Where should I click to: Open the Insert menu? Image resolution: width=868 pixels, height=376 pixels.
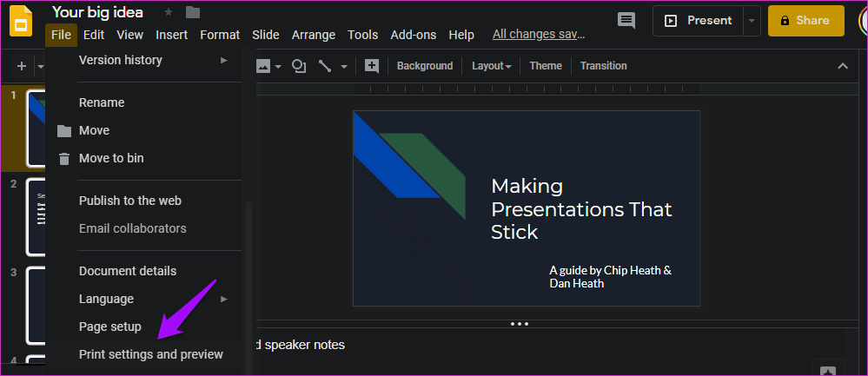click(x=172, y=35)
